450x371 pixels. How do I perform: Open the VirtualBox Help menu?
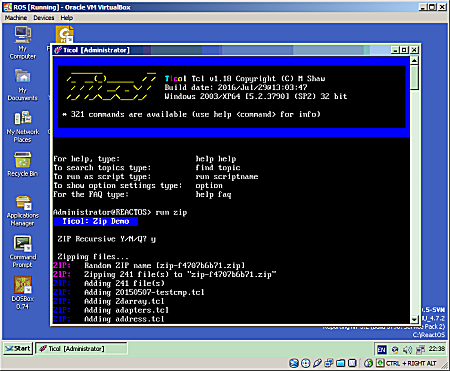[x=67, y=18]
